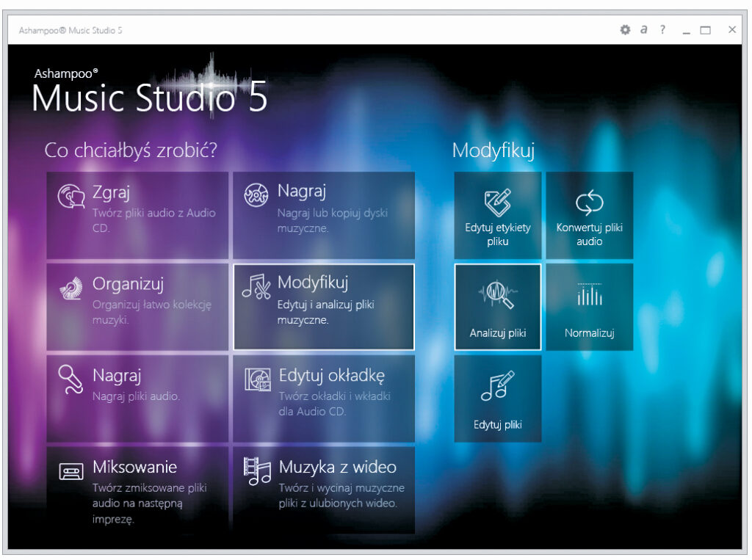
Task: Open the Edytuj pliki pencil-note icon
Action: coord(497,391)
